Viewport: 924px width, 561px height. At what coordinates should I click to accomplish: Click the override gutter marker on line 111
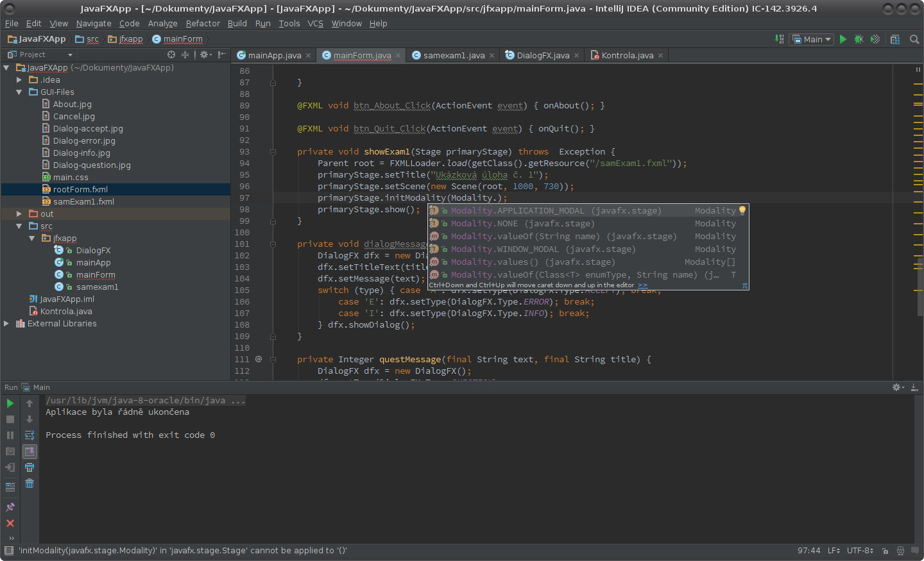pos(259,359)
